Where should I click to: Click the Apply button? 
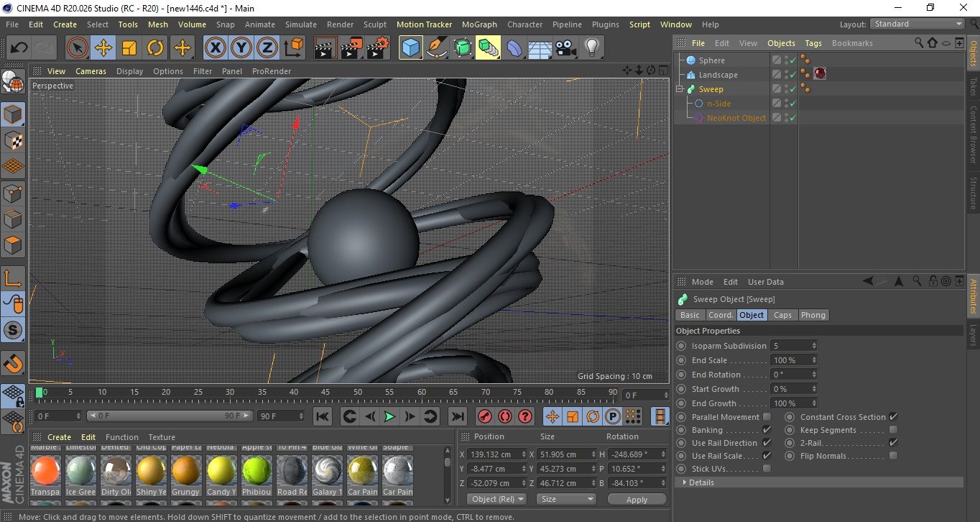click(637, 499)
